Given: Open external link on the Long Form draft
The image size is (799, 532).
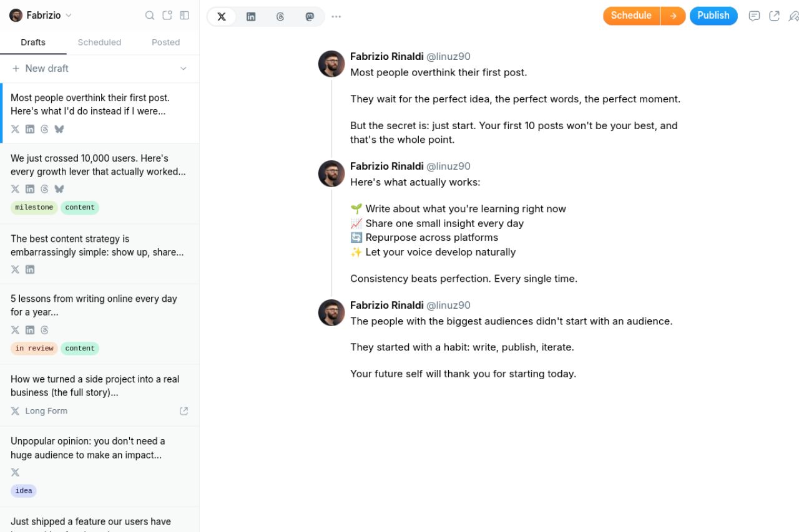Looking at the screenshot, I should click(x=184, y=411).
